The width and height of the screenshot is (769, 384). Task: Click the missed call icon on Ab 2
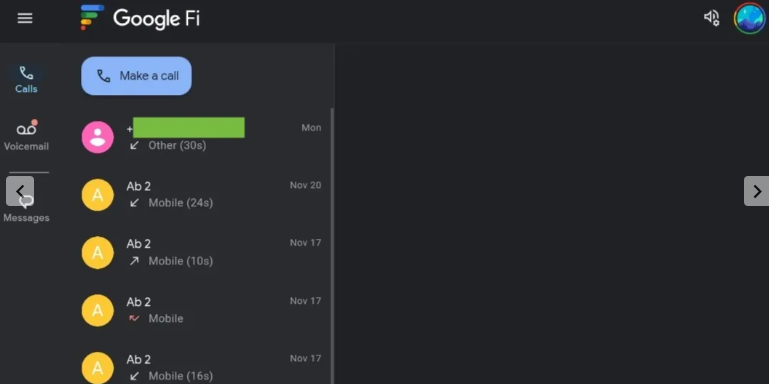(x=134, y=318)
